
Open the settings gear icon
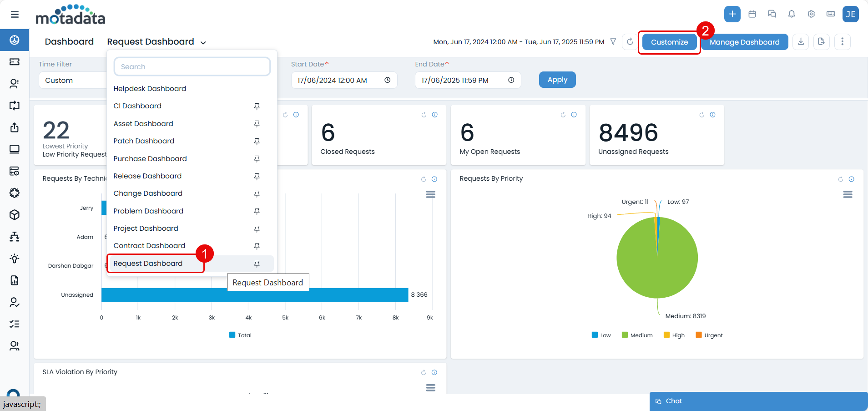(811, 14)
